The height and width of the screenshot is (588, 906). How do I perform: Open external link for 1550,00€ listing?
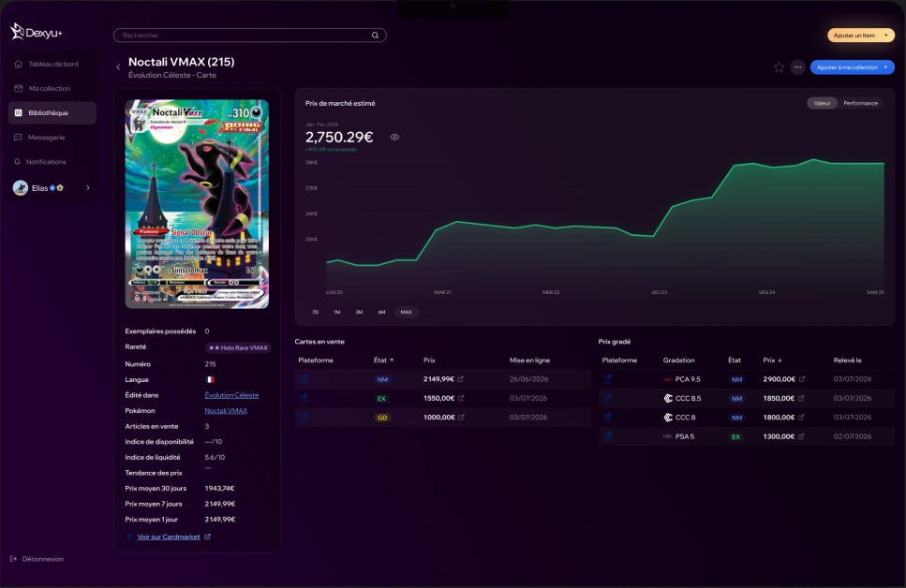point(461,399)
